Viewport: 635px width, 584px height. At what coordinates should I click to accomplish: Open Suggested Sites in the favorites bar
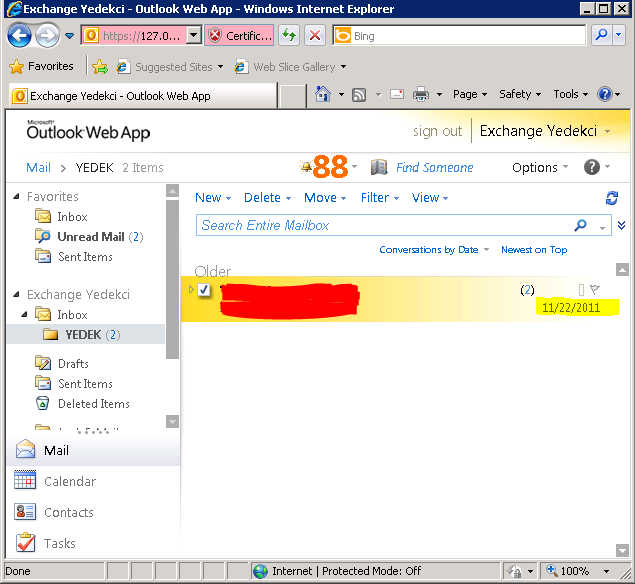coord(170,67)
